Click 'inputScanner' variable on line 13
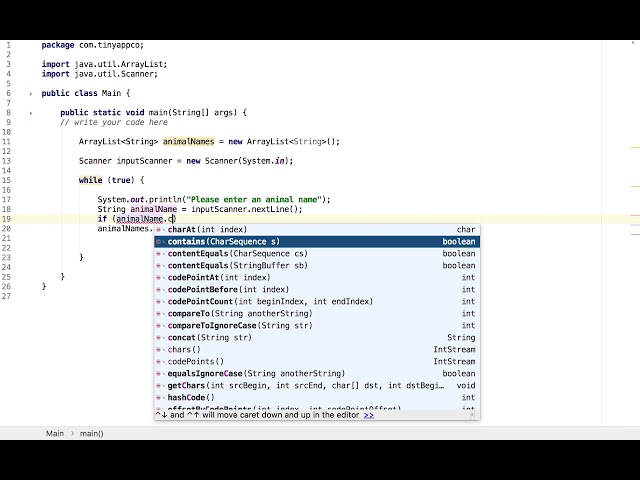 click(x=144, y=161)
